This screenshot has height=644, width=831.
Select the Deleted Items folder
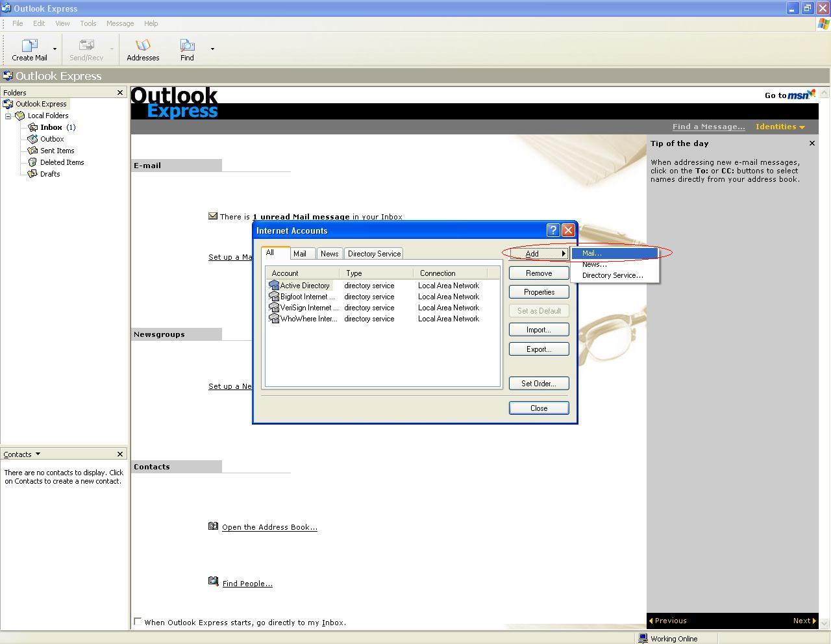click(x=62, y=162)
